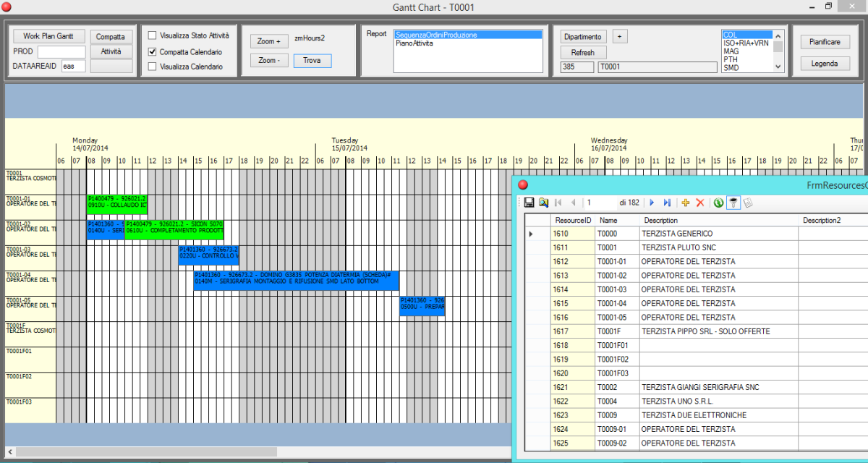Click ResourceID cell 1623

pos(573,415)
